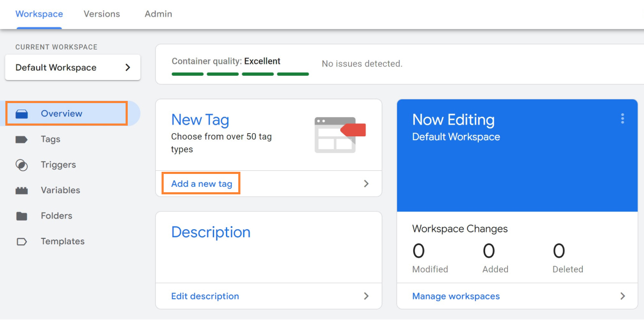Click the New Tag illustration graphic
This screenshot has width=644, height=320.
(x=339, y=135)
